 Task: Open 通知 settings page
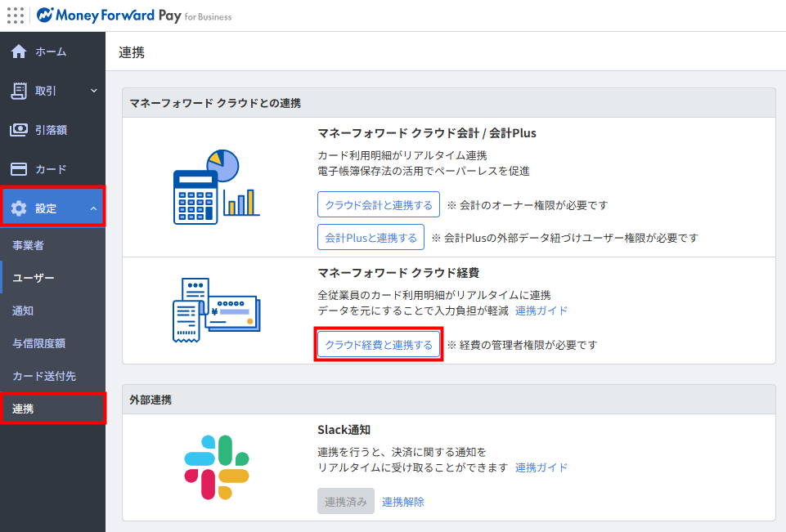pos(52,311)
